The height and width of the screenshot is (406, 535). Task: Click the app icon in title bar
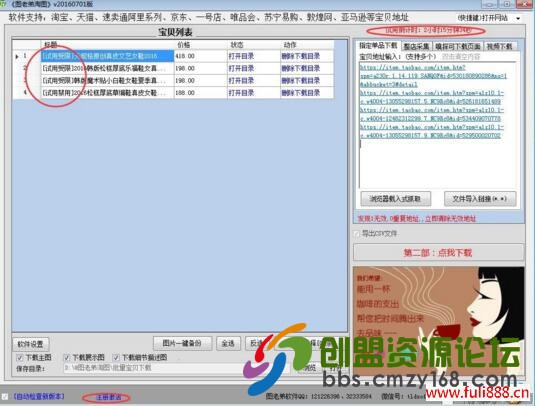(x=4, y=4)
